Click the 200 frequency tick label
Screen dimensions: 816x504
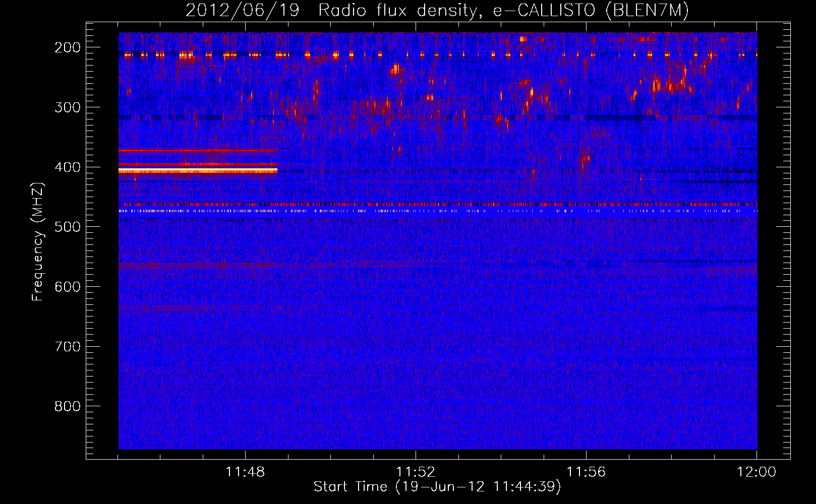click(68, 47)
